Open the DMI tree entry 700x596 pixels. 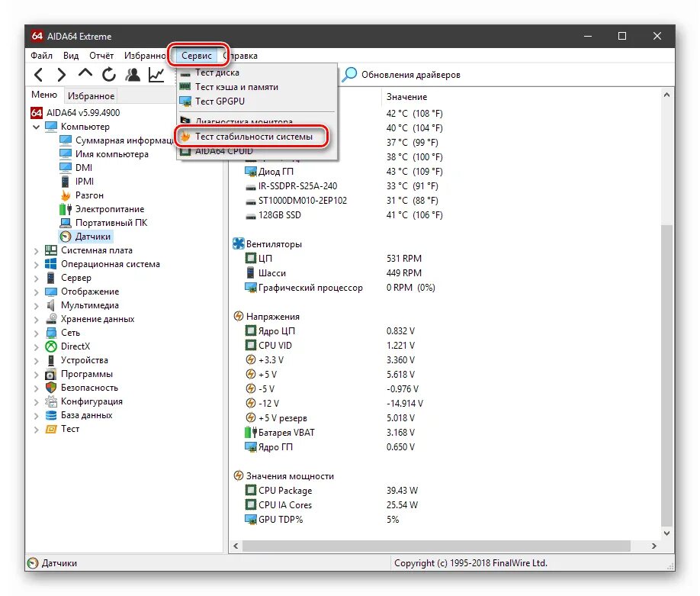click(x=83, y=168)
